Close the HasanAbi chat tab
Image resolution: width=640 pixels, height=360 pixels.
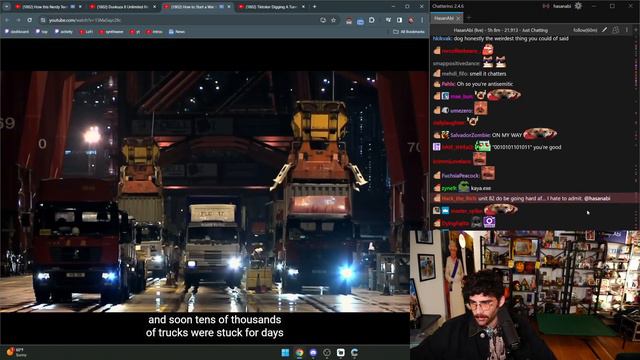[x=458, y=18]
